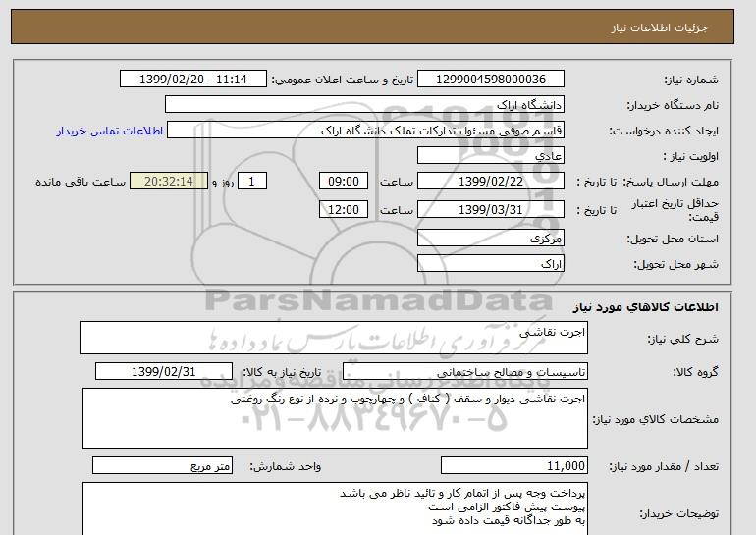Image resolution: width=756 pixels, height=535 pixels.
Task: Click the label تاریخ و ساعت اعلان عمومی
Action: pyautogui.click(x=343, y=80)
